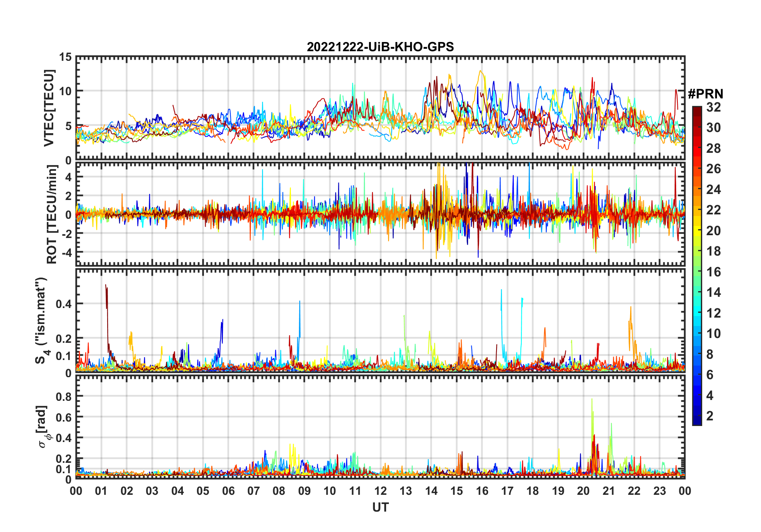
Task: Click VTEC axis tick label 15
Action: coord(66,57)
